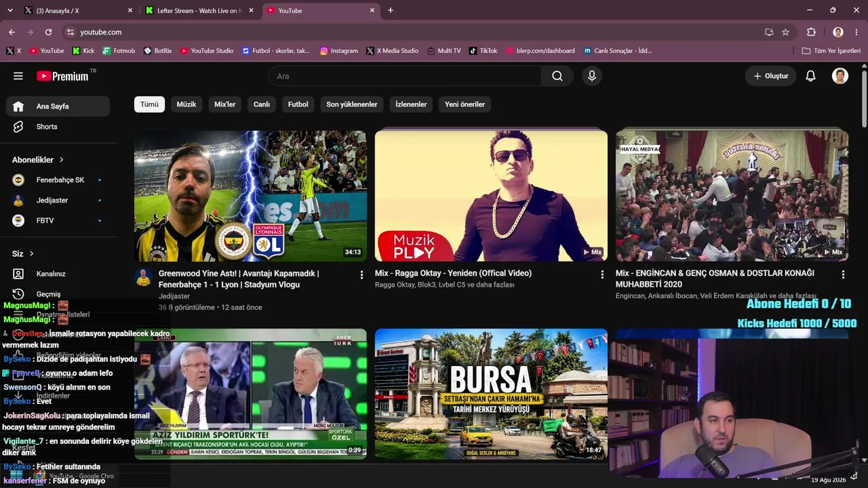868x488 pixels.
Task: Open the Greenwood Yine Astı video title
Action: coord(239,279)
